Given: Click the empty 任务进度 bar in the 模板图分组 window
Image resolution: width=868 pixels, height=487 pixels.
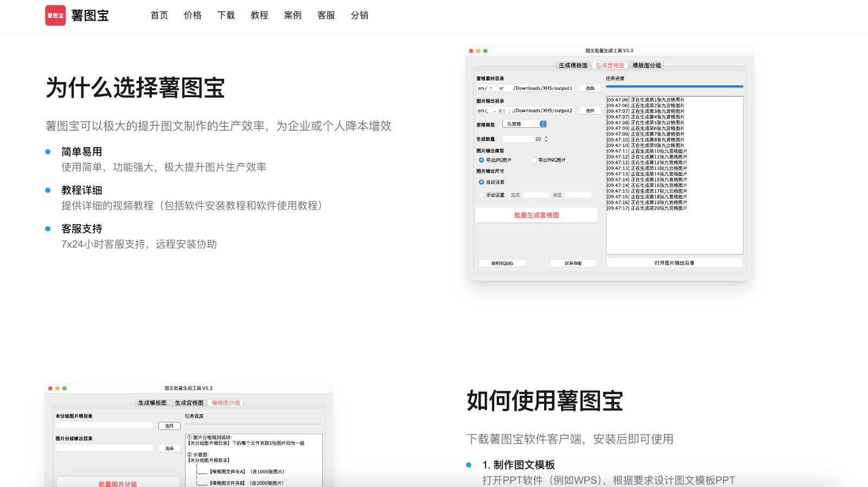Looking at the screenshot, I should (254, 424).
